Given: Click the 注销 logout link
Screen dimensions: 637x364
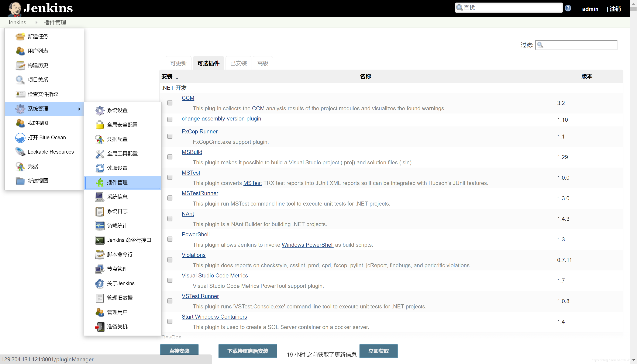Looking at the screenshot, I should click(615, 9).
